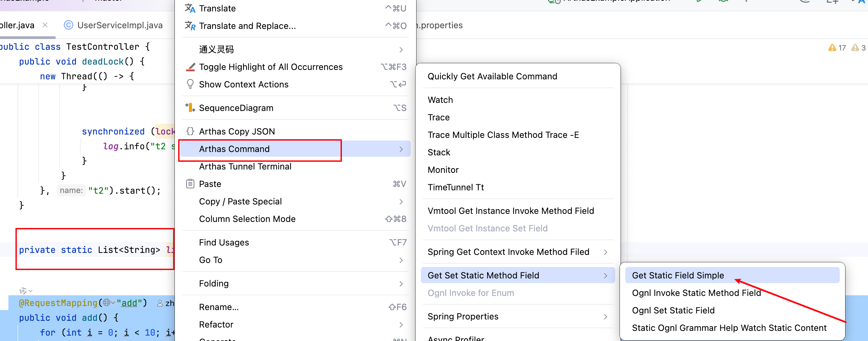
Task: Open Spring Get Context Invoke Method submenu
Action: [x=605, y=252]
